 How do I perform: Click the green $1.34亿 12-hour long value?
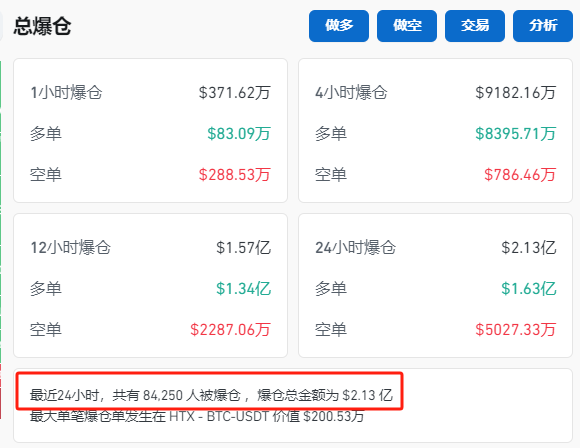tap(243, 289)
